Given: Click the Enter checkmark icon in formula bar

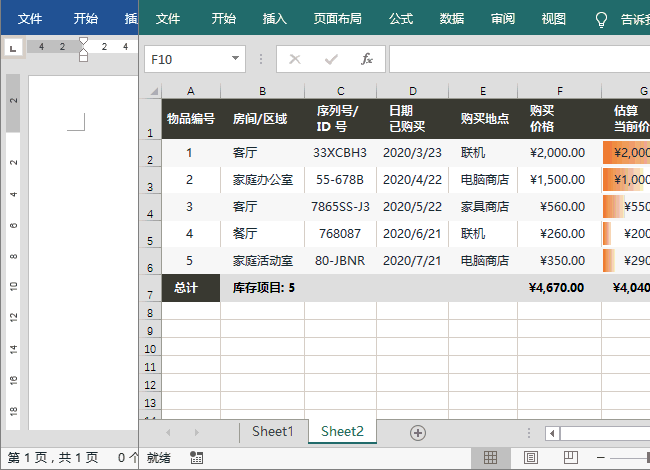Looking at the screenshot, I should pos(331,59).
